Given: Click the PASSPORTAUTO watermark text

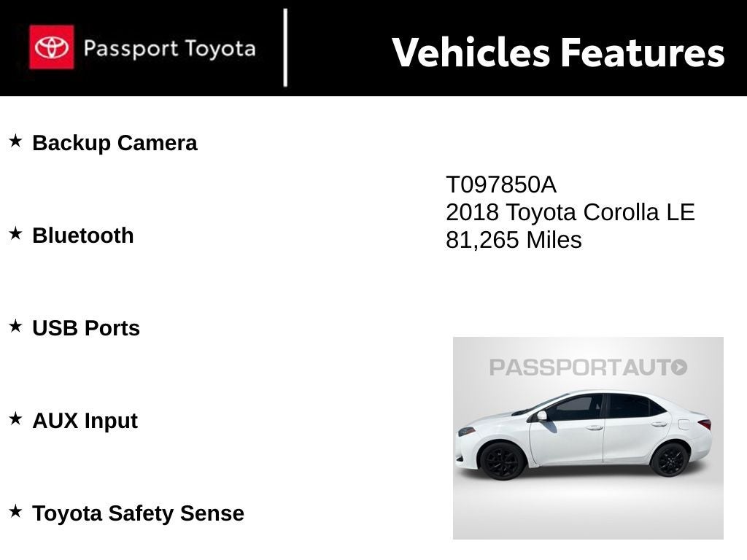Looking at the screenshot, I should (580, 367).
